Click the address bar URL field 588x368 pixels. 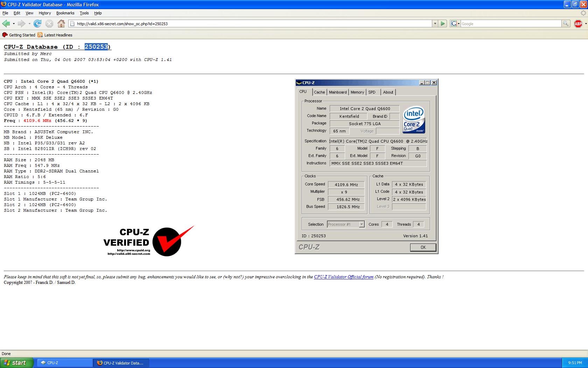coord(254,23)
